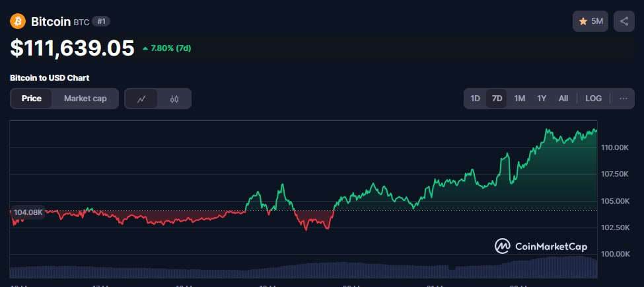Set chart range to All
This screenshot has width=644, height=287.
[563, 99]
